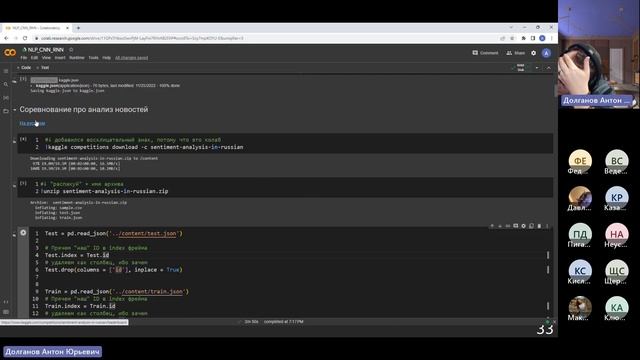The image size is (640, 360).
Task: Move selected cell down with arrow icon
Action: pyautogui.click(x=500, y=226)
